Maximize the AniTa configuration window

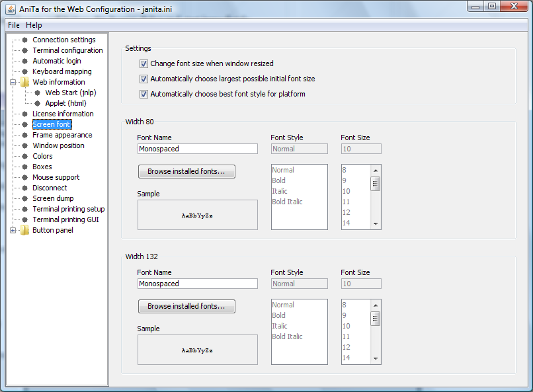(492, 7)
